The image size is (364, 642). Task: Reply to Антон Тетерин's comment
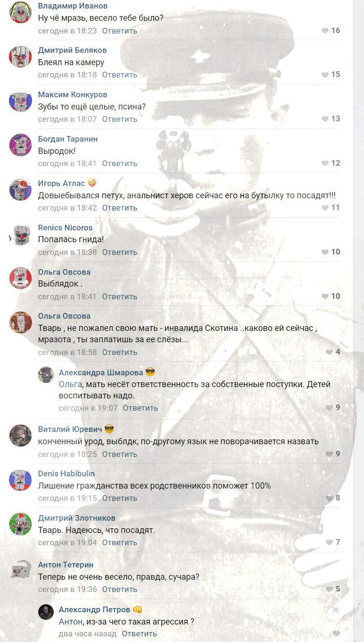click(x=120, y=589)
